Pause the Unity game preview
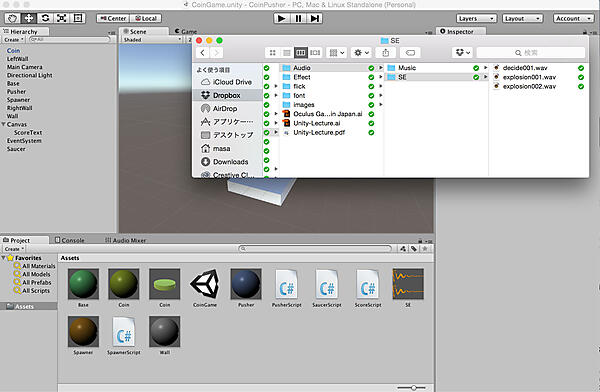600x392 pixels. coord(298,18)
